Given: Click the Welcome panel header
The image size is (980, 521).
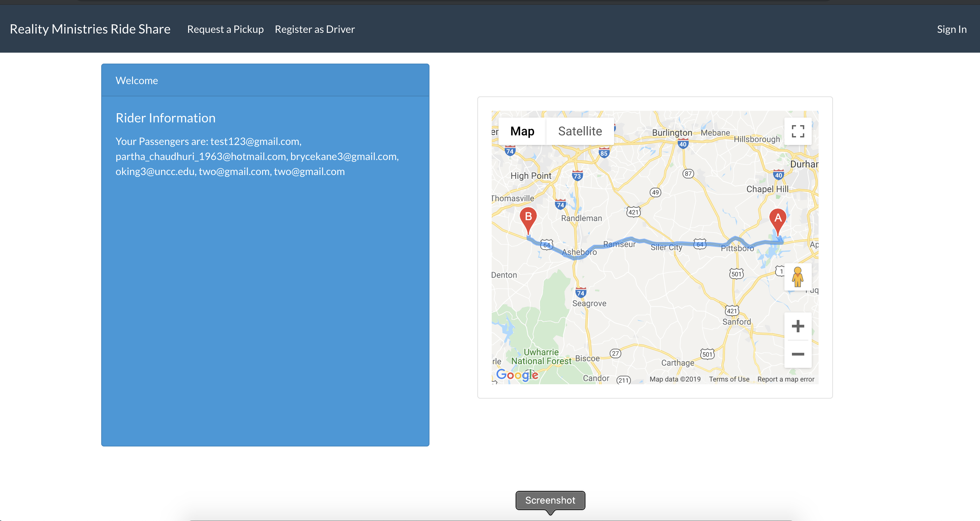Looking at the screenshot, I should [265, 80].
